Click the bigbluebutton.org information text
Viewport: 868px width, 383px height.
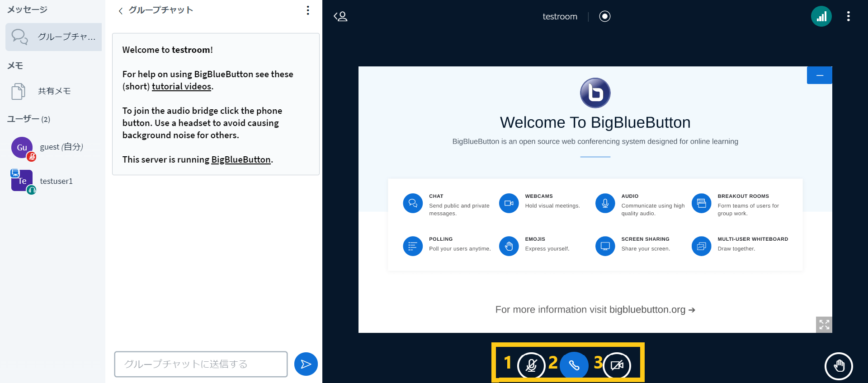click(595, 310)
